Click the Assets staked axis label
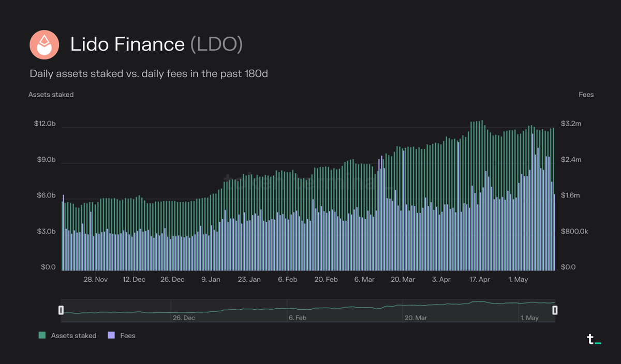Screen dimensions: 621x364 click(x=51, y=95)
